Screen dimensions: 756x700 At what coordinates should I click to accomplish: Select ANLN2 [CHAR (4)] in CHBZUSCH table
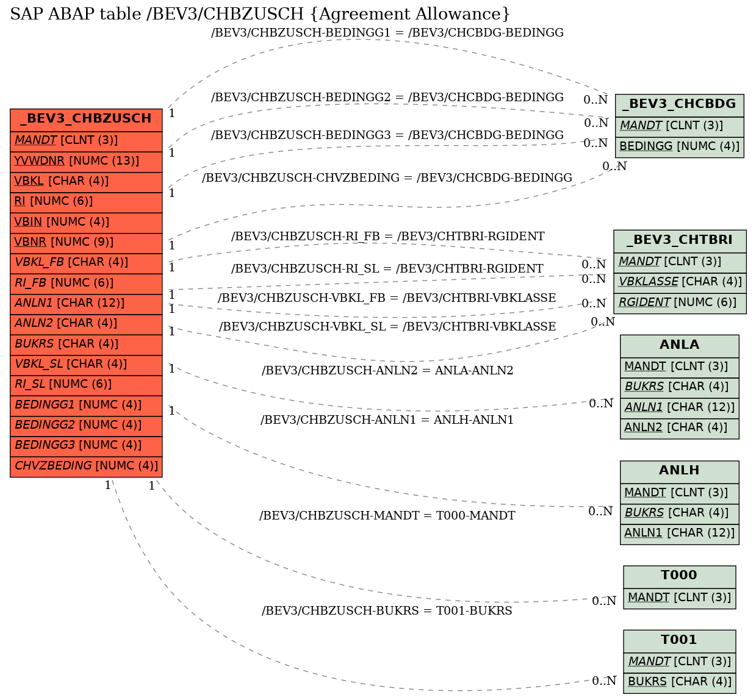[86, 324]
